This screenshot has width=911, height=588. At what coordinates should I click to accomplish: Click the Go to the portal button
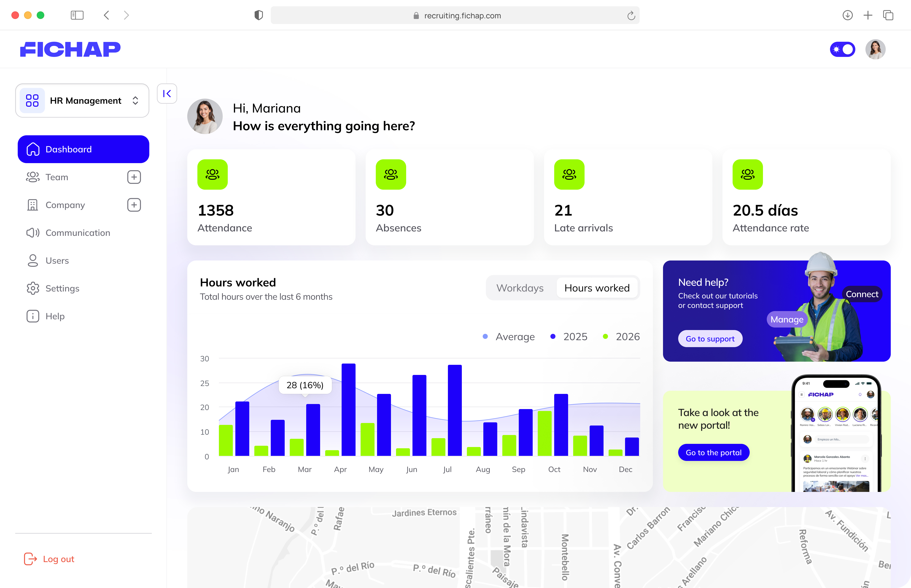tap(713, 452)
